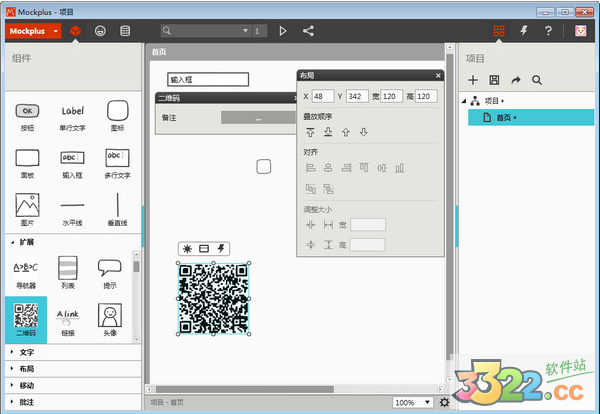Expand the search field dropdown arrow
This screenshot has height=414, width=600.
point(245,31)
